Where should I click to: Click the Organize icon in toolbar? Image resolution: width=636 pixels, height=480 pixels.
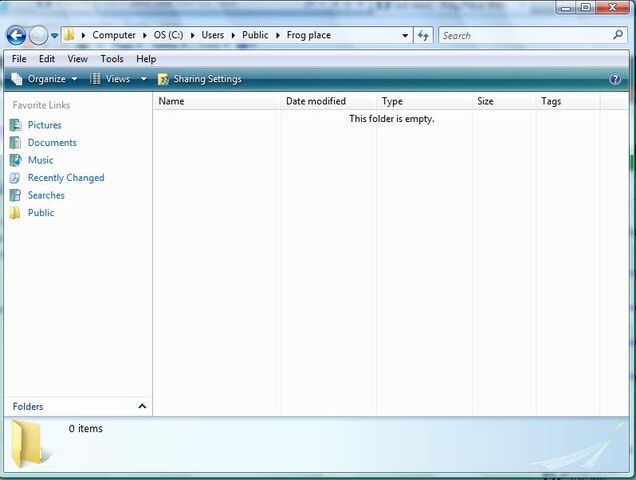[17, 79]
